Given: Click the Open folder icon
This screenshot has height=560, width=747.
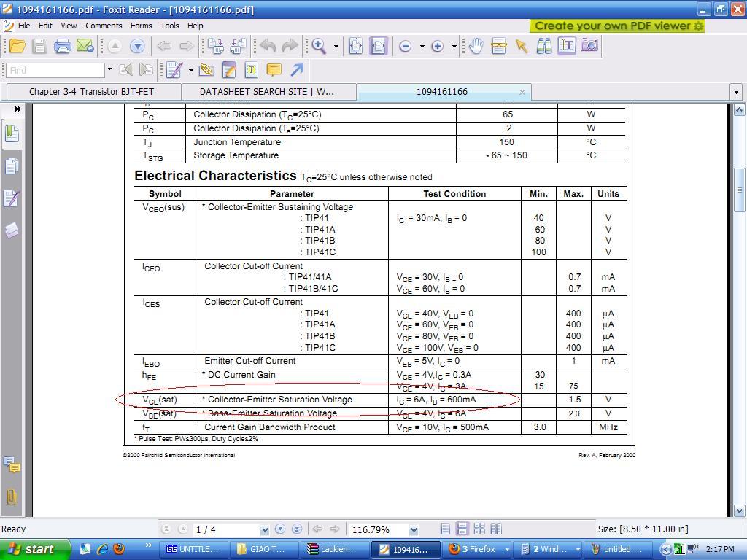Looking at the screenshot, I should click(x=17, y=46).
